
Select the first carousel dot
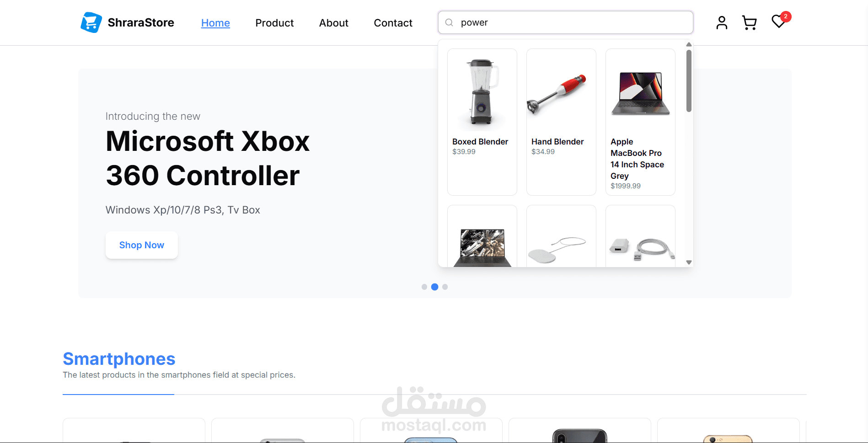[424, 287]
